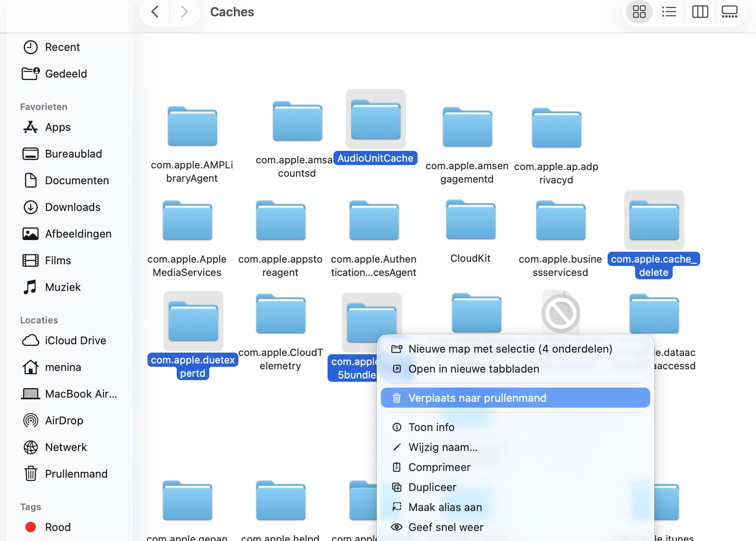
Task: Switch to list view
Action: click(668, 12)
